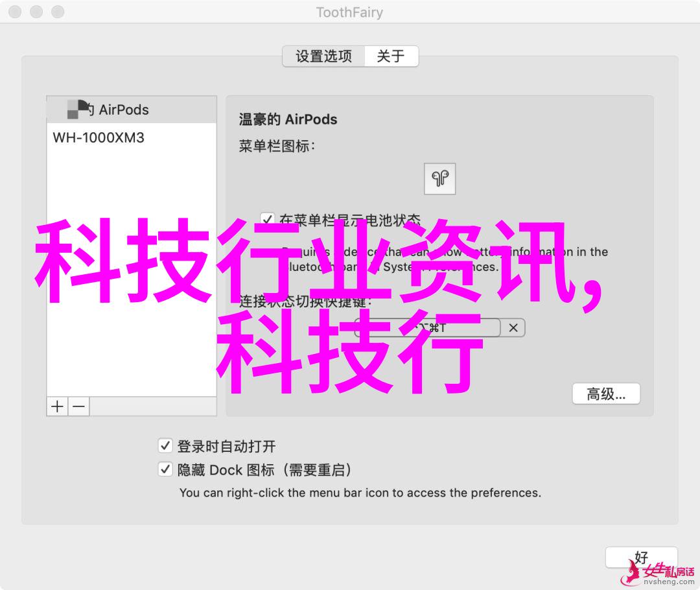
Task: Remove selected device with minus button
Action: 79,407
